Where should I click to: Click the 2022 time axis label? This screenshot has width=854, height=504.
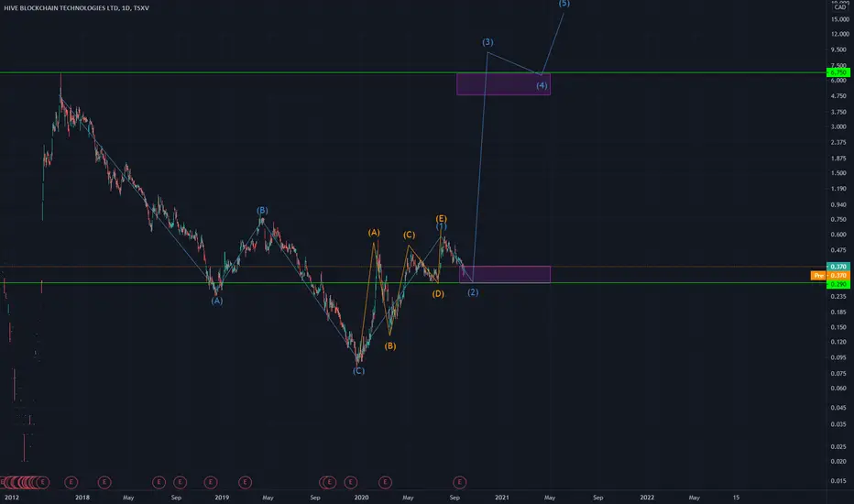tap(647, 498)
